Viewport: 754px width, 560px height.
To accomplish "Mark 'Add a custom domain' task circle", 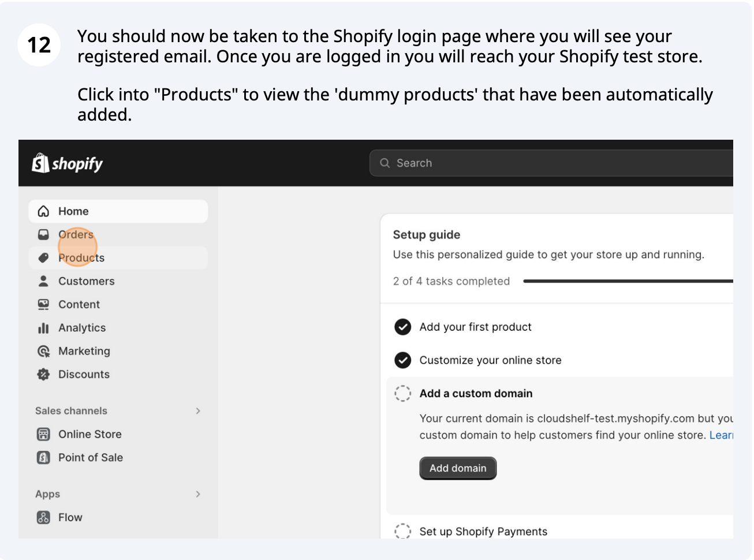I will [402, 394].
